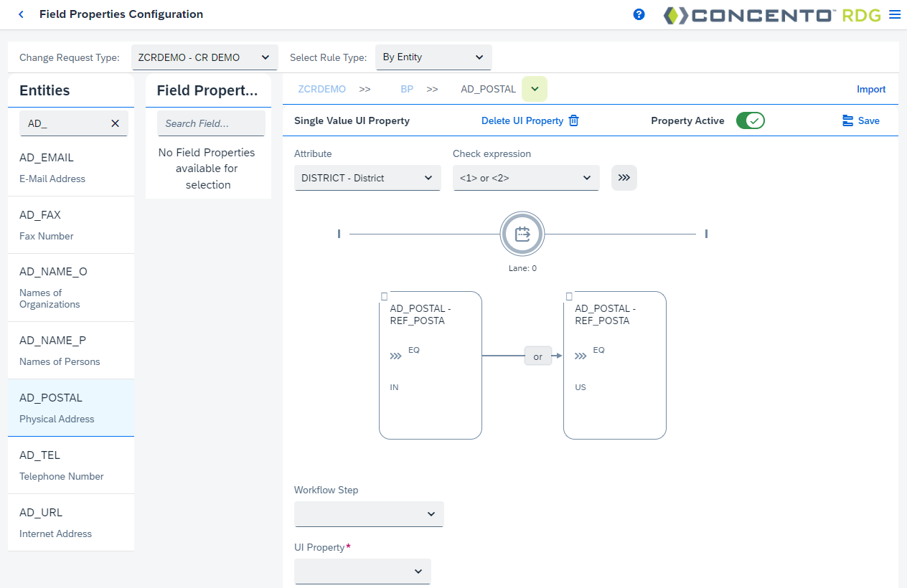Image resolution: width=907 pixels, height=588 pixels.
Task: Click the EQ operator in the IN box
Action: (414, 350)
